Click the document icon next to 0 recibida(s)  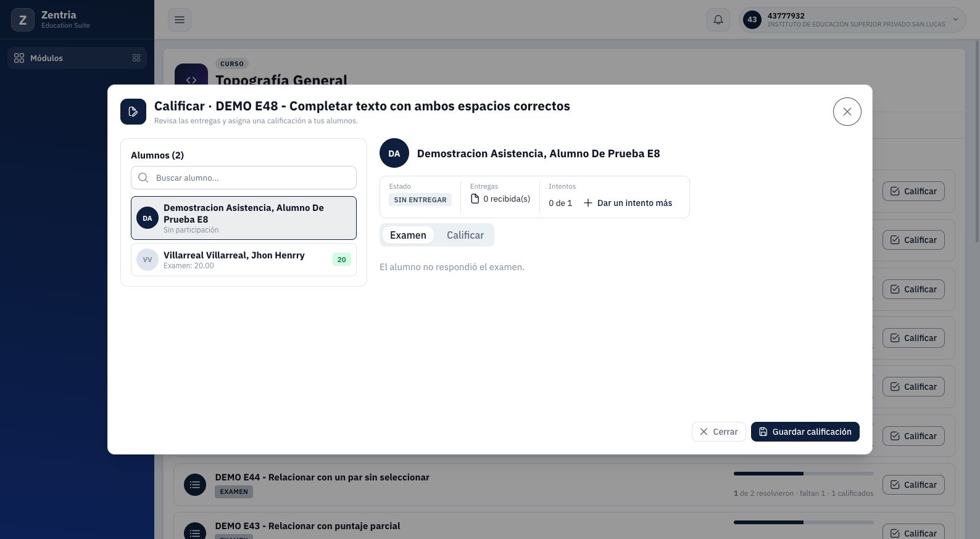pyautogui.click(x=475, y=199)
